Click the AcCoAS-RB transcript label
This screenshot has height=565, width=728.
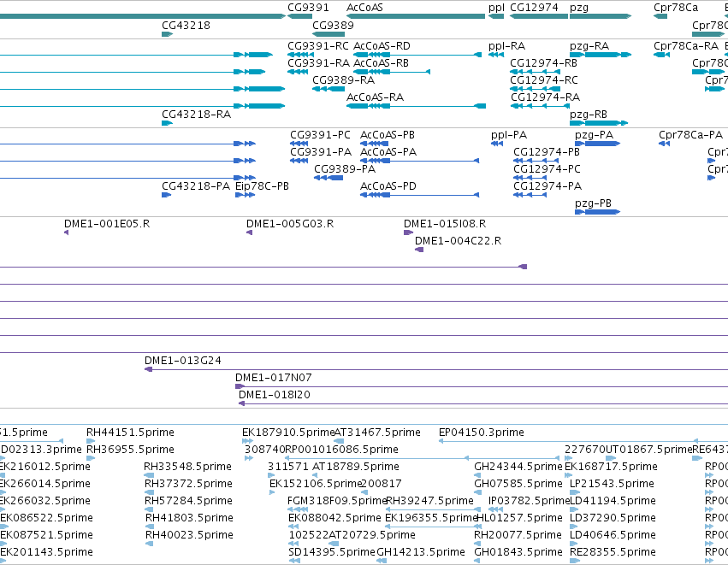point(381,63)
